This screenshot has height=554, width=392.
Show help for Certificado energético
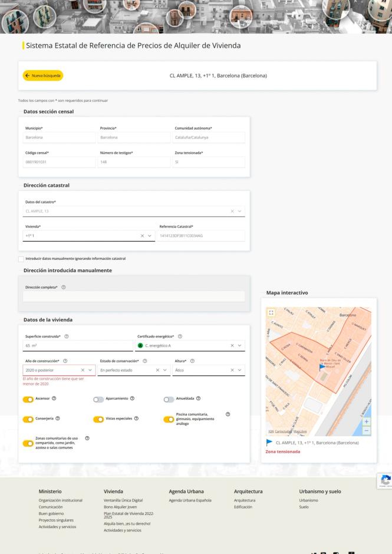coord(180,337)
